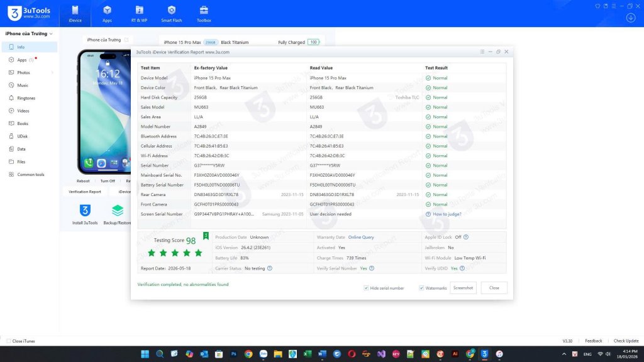Click the Verify Serial Number help icon

(371, 268)
